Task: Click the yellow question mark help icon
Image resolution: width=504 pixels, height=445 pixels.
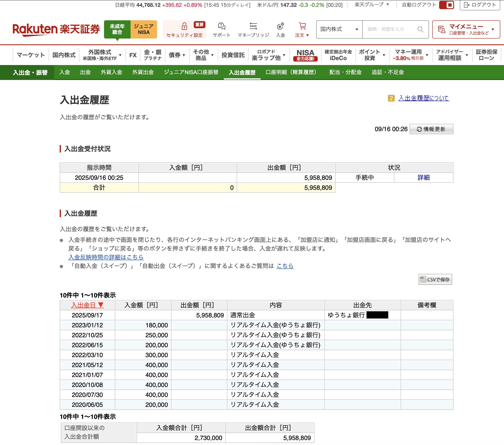Action: 391,98
